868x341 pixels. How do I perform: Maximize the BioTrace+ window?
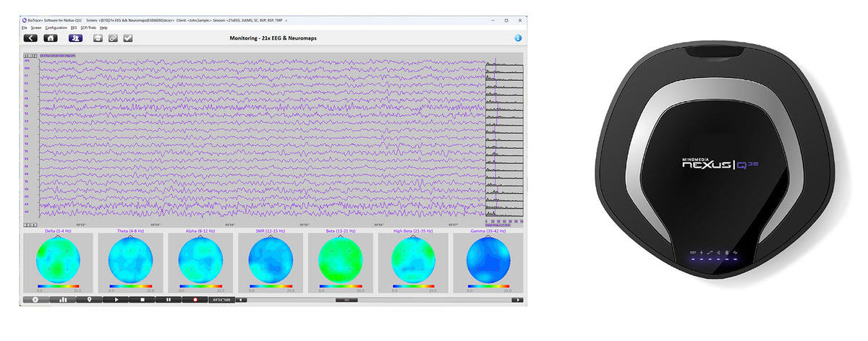coord(506,20)
